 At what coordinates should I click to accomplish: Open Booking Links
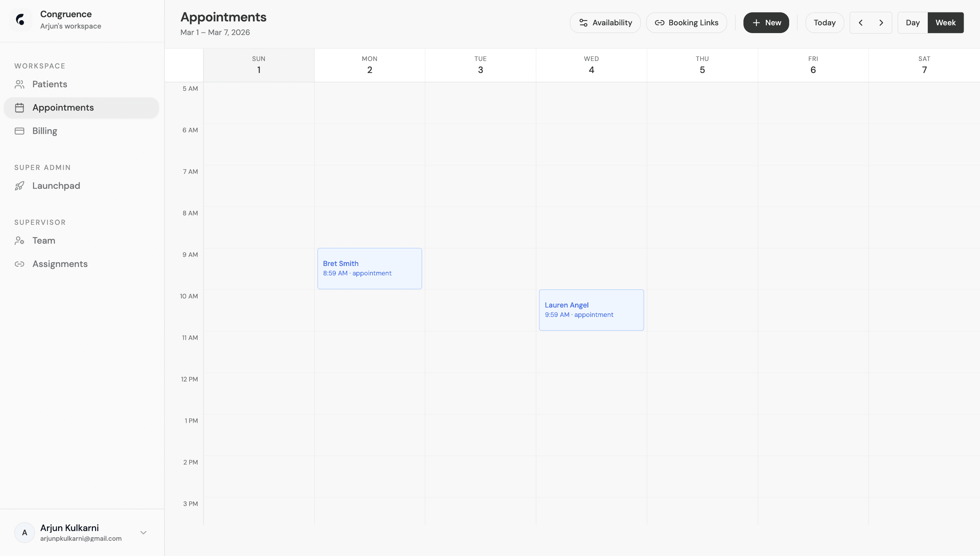click(x=686, y=22)
